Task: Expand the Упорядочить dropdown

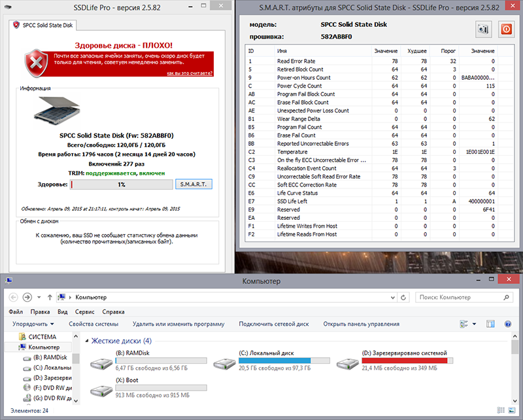Action: tap(33, 324)
